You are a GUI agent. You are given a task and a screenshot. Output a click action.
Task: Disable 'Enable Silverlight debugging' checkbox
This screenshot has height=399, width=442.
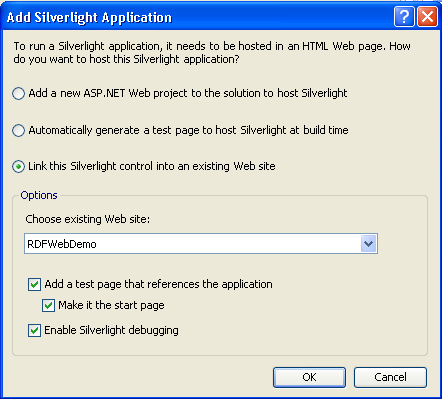34,331
